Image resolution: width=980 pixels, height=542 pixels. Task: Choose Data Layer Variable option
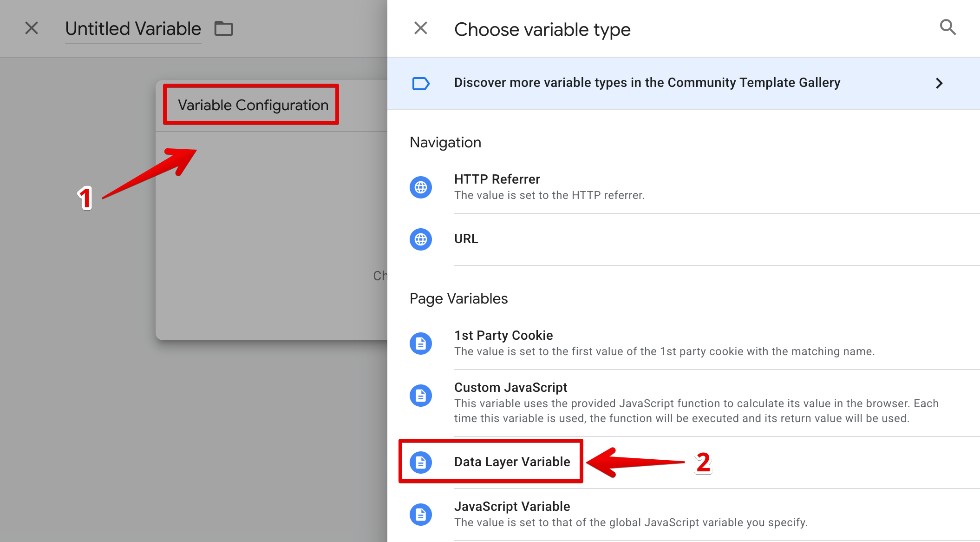(x=512, y=462)
